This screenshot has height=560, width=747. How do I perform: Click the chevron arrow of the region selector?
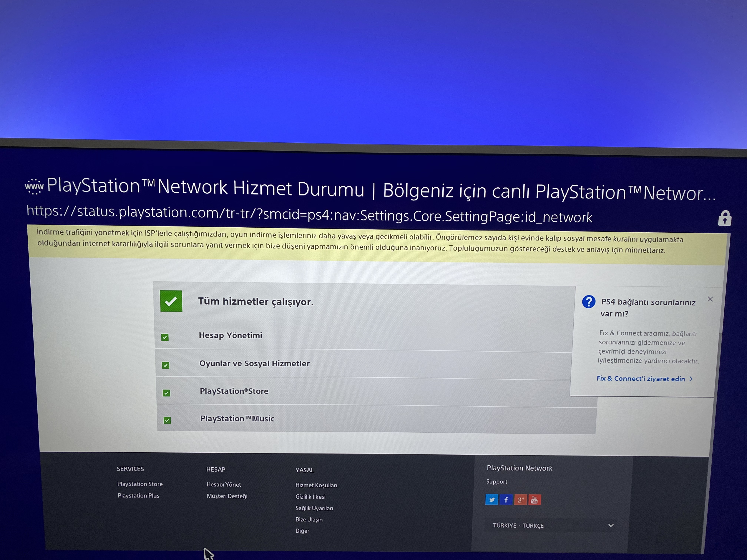coord(611,526)
